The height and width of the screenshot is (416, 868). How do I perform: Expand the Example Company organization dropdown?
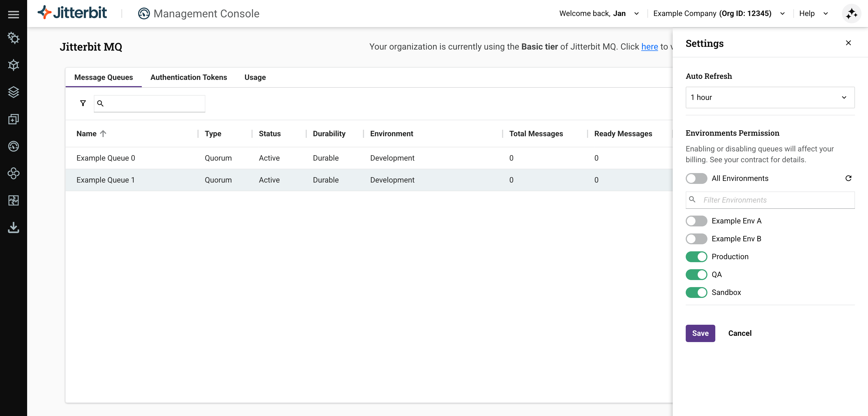pyautogui.click(x=782, y=14)
